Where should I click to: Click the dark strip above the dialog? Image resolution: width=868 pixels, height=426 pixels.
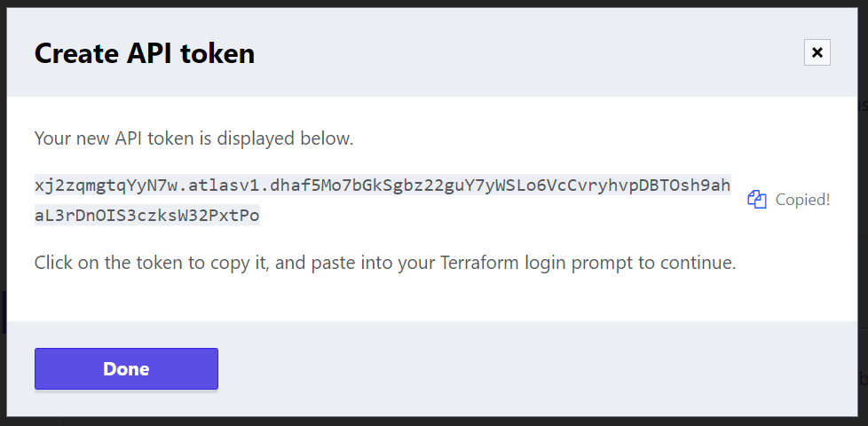coord(434,4)
